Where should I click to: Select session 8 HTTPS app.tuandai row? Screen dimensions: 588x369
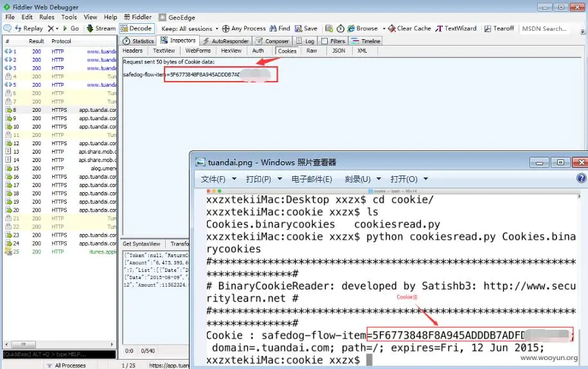[x=60, y=110]
